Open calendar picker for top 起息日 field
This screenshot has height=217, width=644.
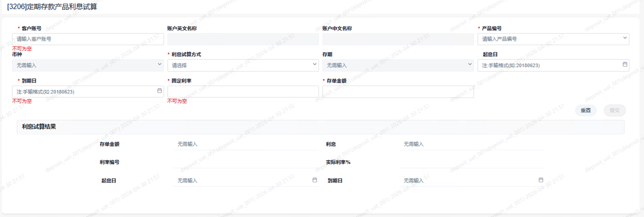point(625,65)
